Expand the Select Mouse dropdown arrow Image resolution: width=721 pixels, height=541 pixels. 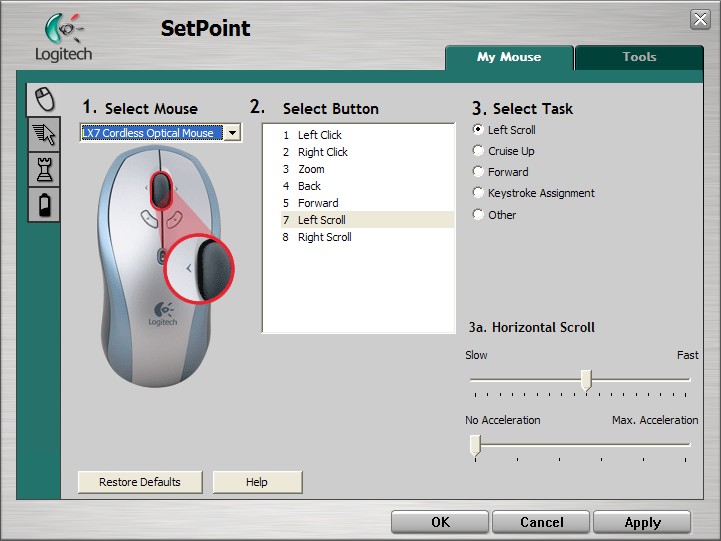232,133
